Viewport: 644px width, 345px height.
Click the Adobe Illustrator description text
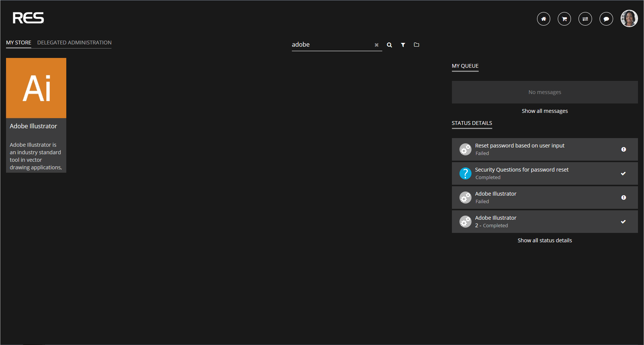pyautogui.click(x=36, y=156)
